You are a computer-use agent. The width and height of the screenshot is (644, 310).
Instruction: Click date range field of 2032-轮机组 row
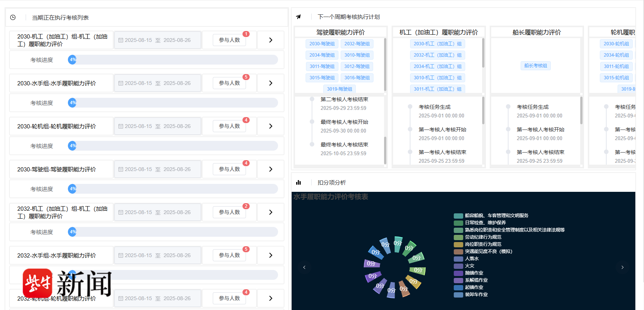(x=158, y=298)
